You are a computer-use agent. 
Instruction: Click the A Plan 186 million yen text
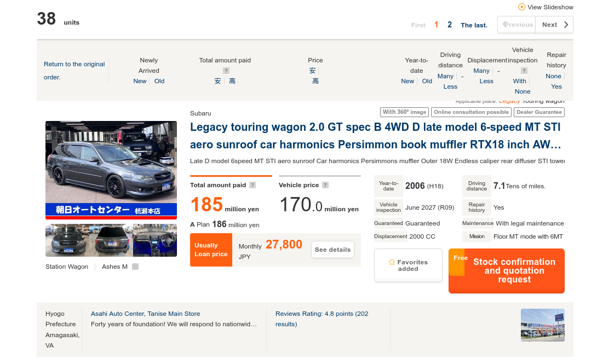[x=225, y=224]
